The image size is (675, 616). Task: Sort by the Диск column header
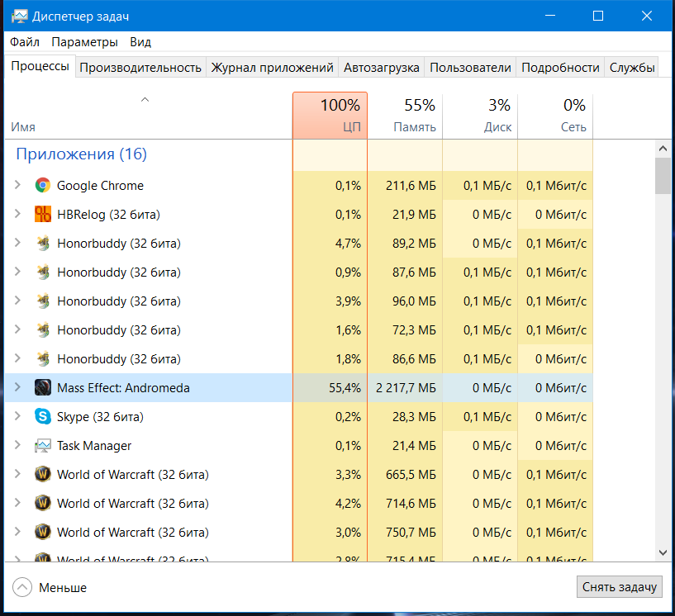pos(480,116)
